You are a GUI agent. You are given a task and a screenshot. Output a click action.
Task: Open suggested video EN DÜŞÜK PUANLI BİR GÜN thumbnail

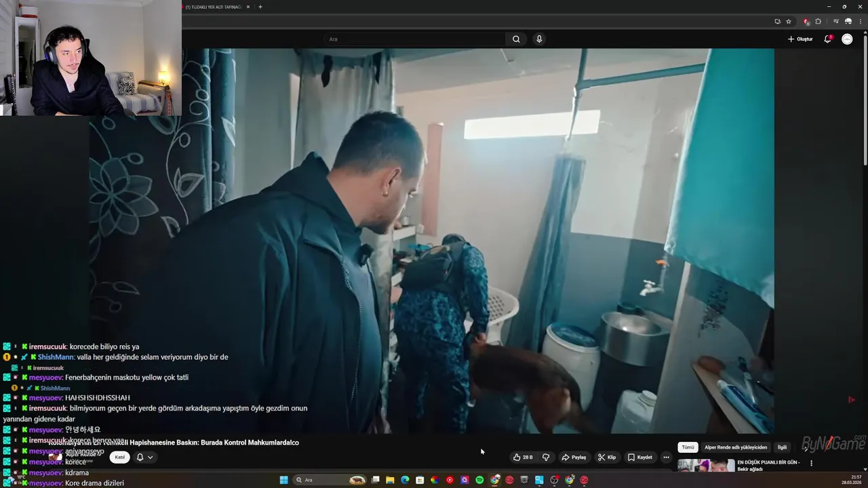706,465
